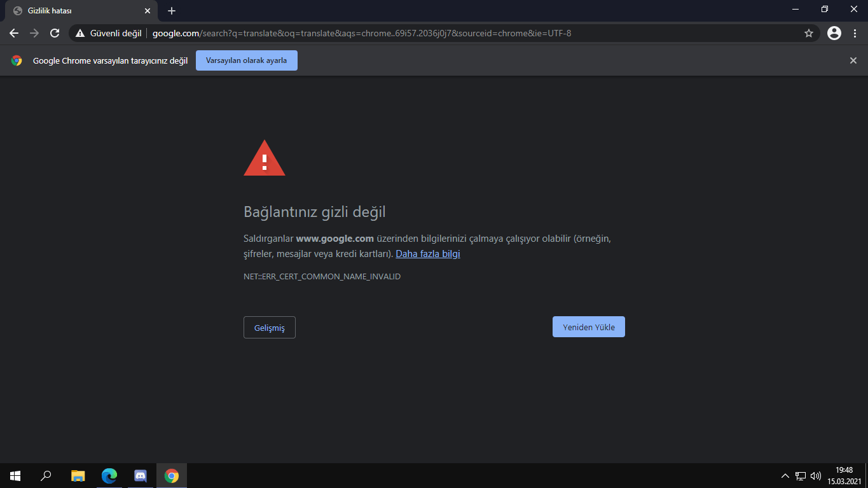This screenshot has height=488, width=868.
Task: Click the forward navigation arrow
Action: pyautogui.click(x=34, y=33)
